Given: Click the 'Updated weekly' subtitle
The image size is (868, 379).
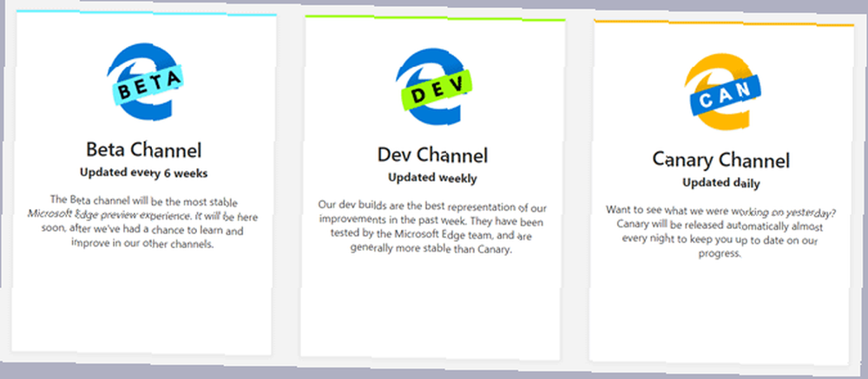Looking at the screenshot, I should 432,178.
